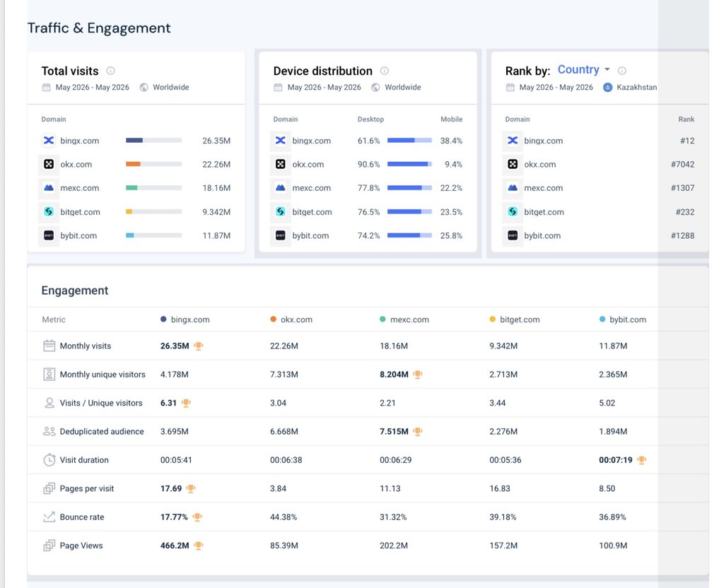
Task: Click trophy icon beside 00:07:19 visit duration
Action: [x=641, y=459]
